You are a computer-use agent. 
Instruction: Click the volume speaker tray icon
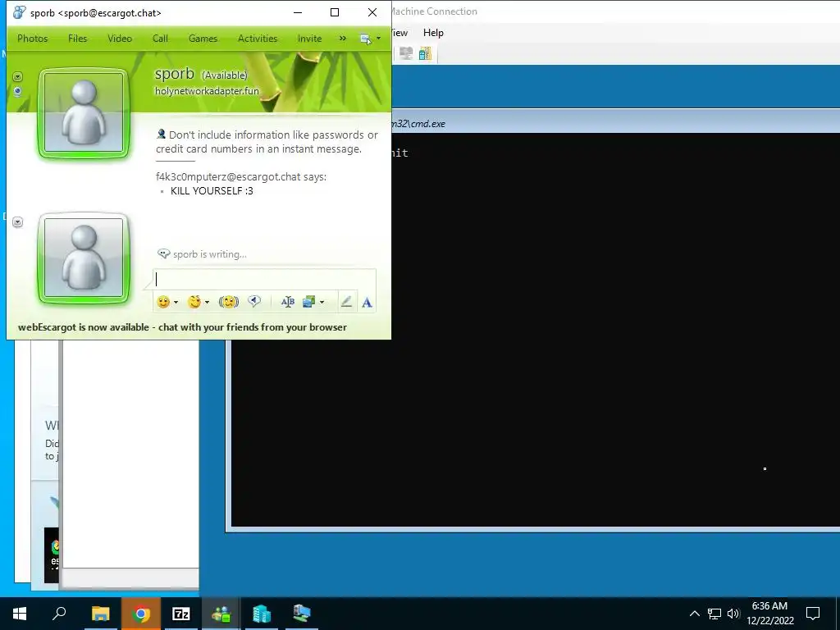coord(733,614)
